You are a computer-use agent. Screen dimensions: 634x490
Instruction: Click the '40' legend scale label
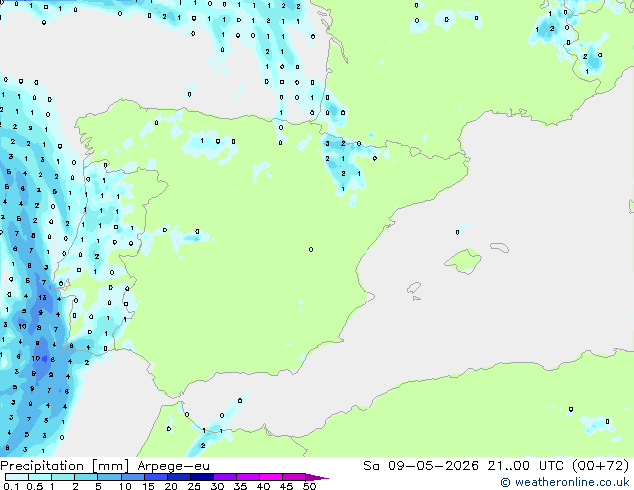[x=263, y=486]
